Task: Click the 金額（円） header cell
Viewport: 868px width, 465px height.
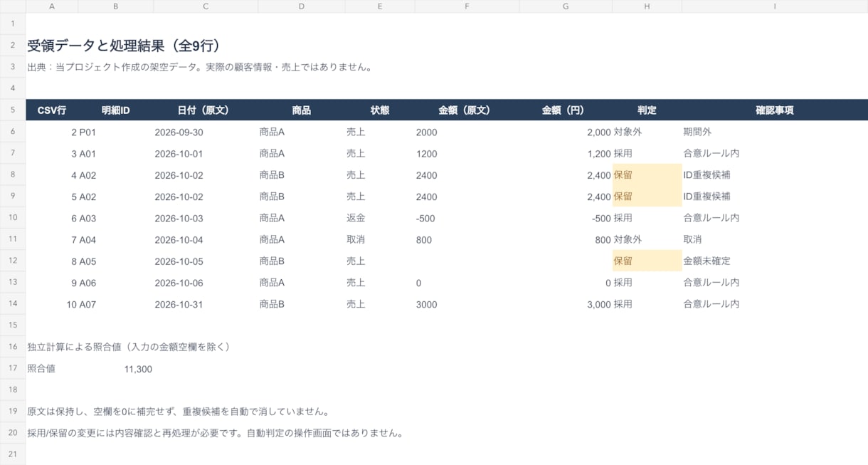Action: pyautogui.click(x=566, y=110)
